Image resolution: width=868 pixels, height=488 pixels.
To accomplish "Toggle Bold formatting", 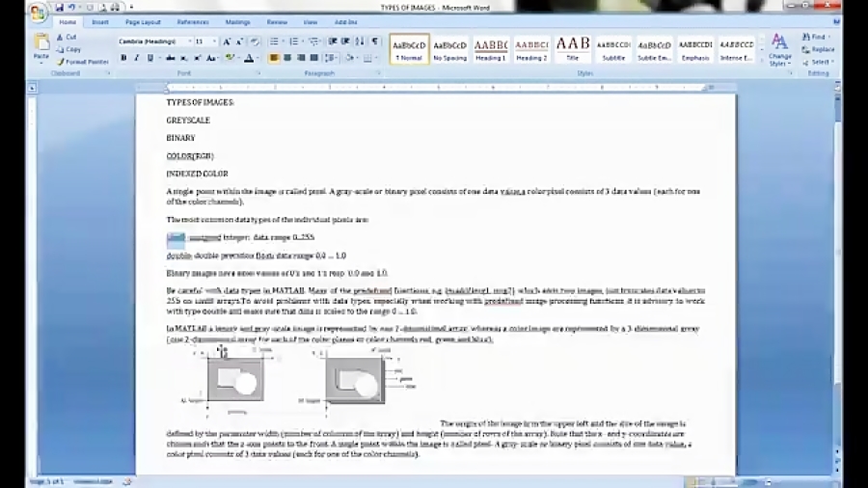I will click(123, 58).
